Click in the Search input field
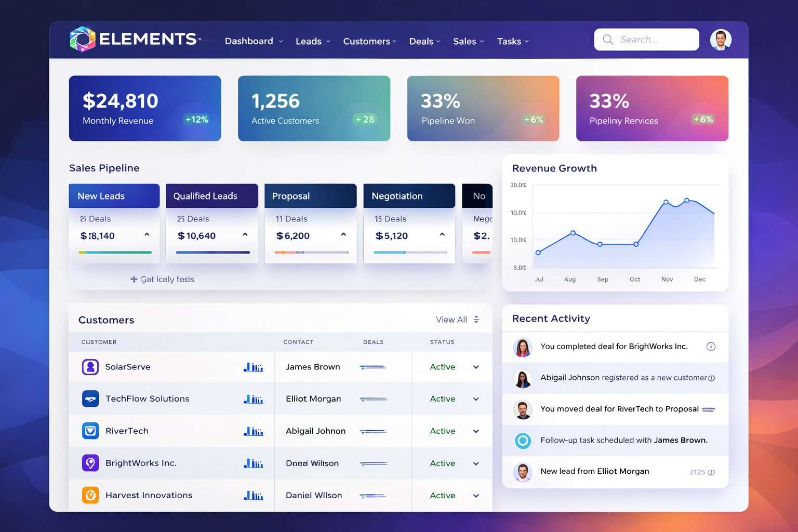Image resolution: width=798 pixels, height=532 pixels. [x=653, y=39]
